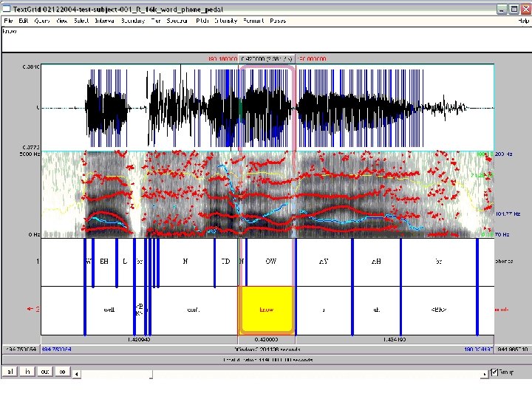Open the Interval menu
Screen dimensions: 532x399
[x=103, y=21]
